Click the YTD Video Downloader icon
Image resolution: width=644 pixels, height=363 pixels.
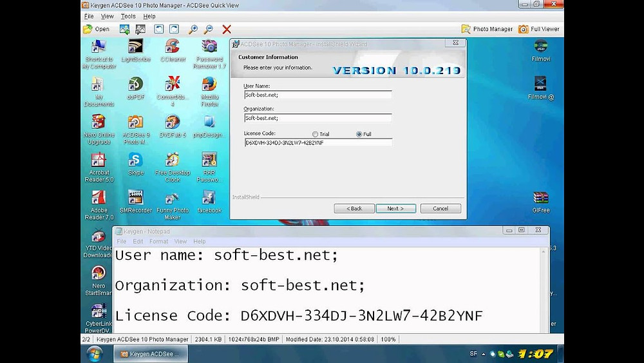point(98,243)
